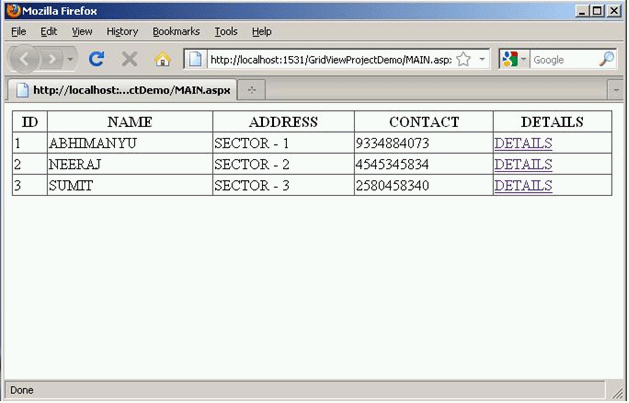Open the Help menu
629x403 pixels.
click(x=262, y=31)
